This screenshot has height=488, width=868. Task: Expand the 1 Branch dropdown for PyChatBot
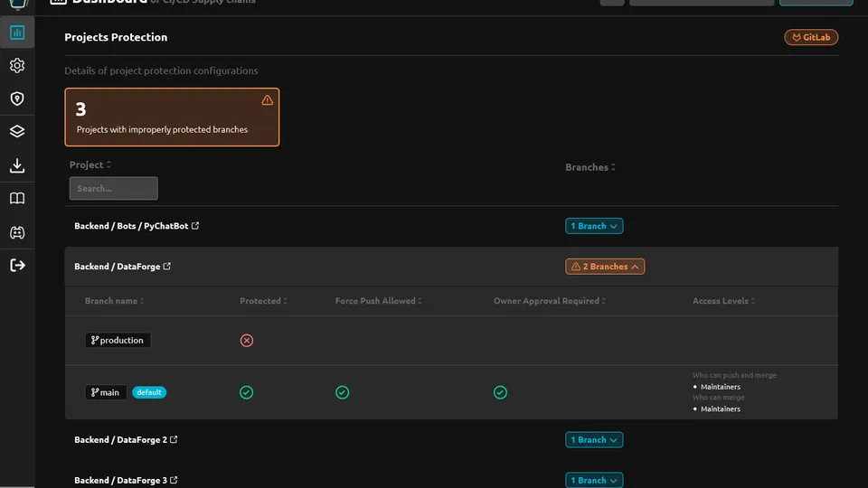(x=594, y=226)
